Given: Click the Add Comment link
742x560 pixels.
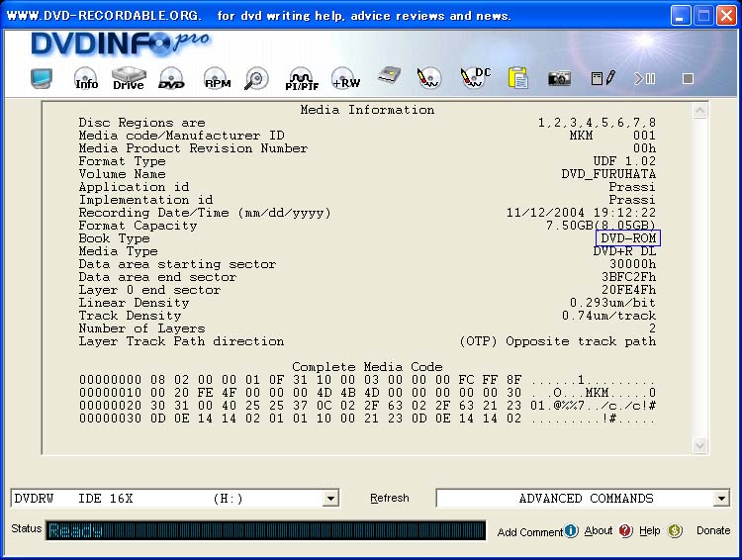Looking at the screenshot, I should click(529, 532).
